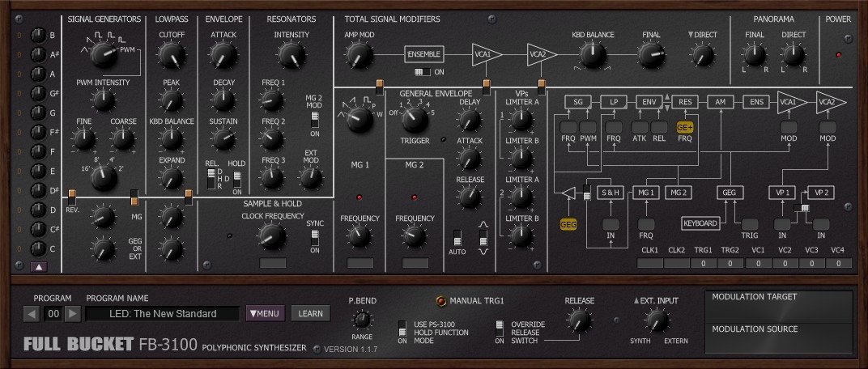Viewport: 868px width, 369px height.
Task: Click the ATK patch slot under ENV
Action: 640,127
